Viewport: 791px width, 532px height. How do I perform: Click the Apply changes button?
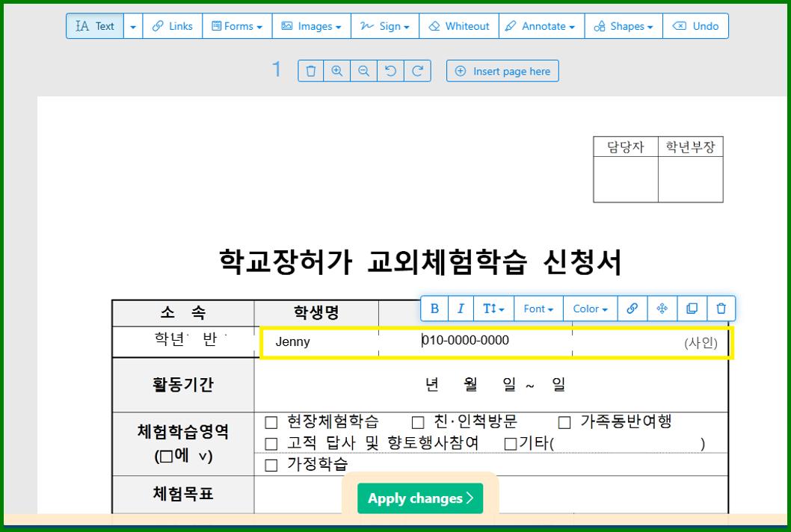coord(419,498)
